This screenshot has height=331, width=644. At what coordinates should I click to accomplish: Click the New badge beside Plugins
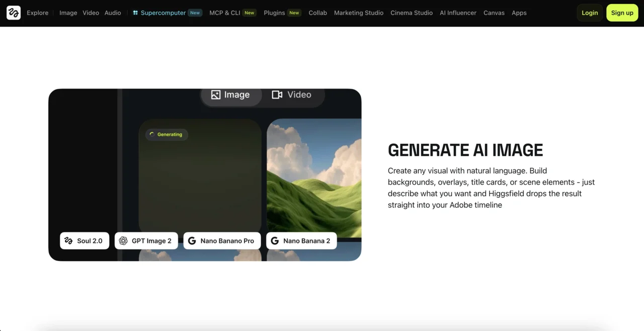click(x=294, y=13)
